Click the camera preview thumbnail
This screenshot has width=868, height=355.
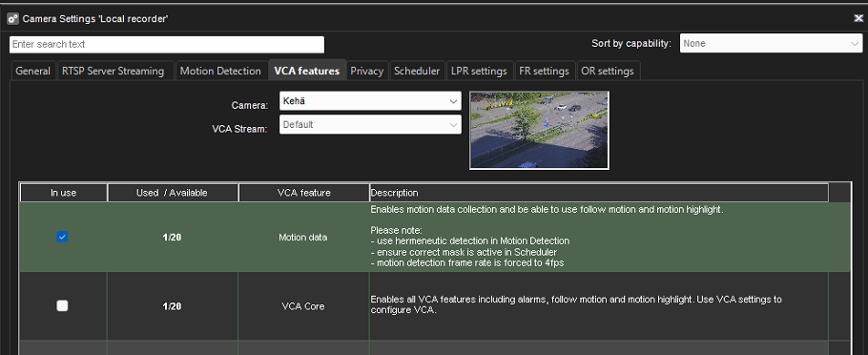pos(539,130)
